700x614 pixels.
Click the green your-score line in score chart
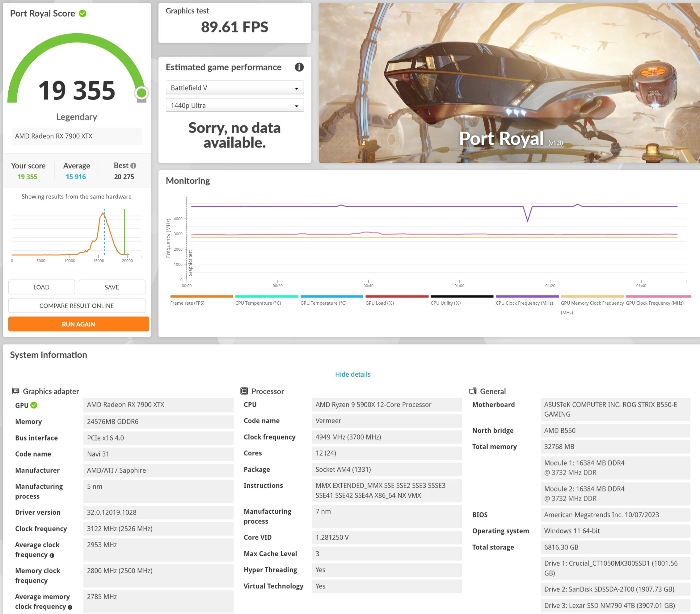click(124, 232)
